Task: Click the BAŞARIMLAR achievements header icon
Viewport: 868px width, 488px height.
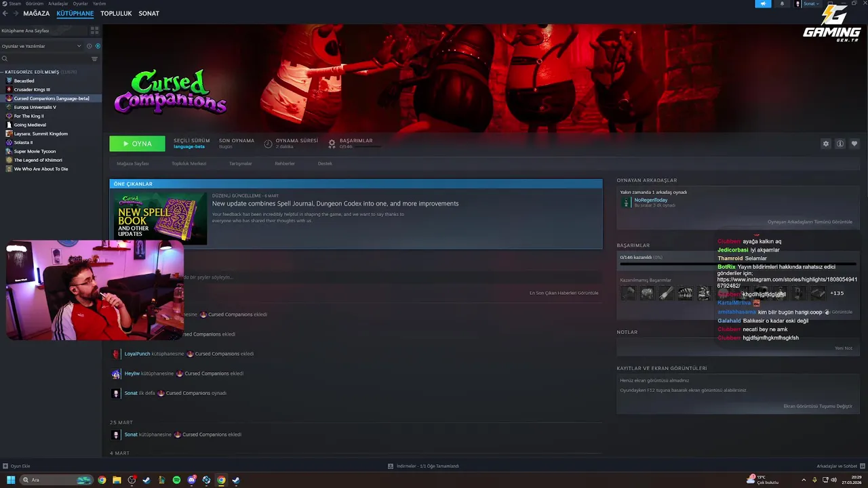Action: click(x=332, y=144)
